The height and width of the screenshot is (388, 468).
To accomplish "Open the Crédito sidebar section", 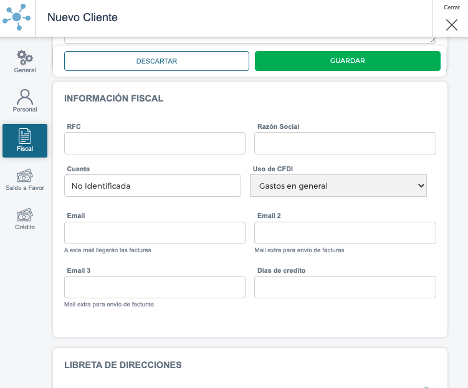I will pos(25,219).
